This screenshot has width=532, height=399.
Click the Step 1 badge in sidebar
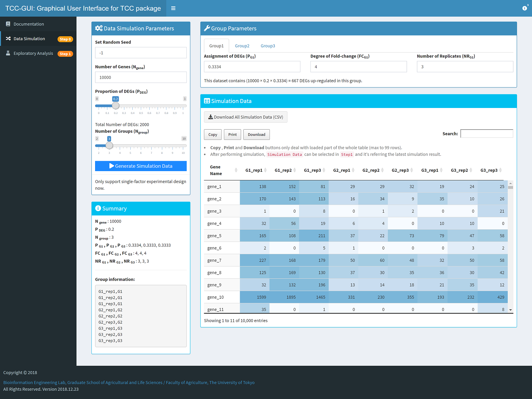65,54
